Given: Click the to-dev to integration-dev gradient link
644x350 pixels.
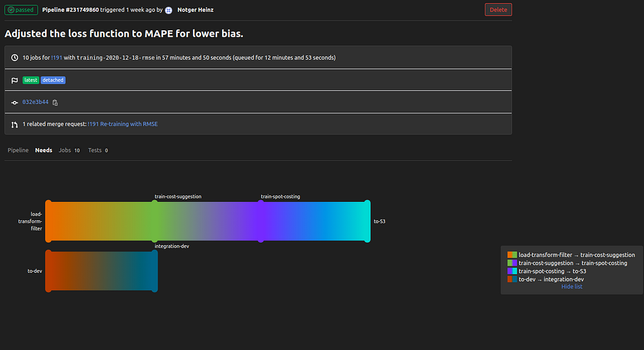Looking at the screenshot, I should (x=101, y=271).
